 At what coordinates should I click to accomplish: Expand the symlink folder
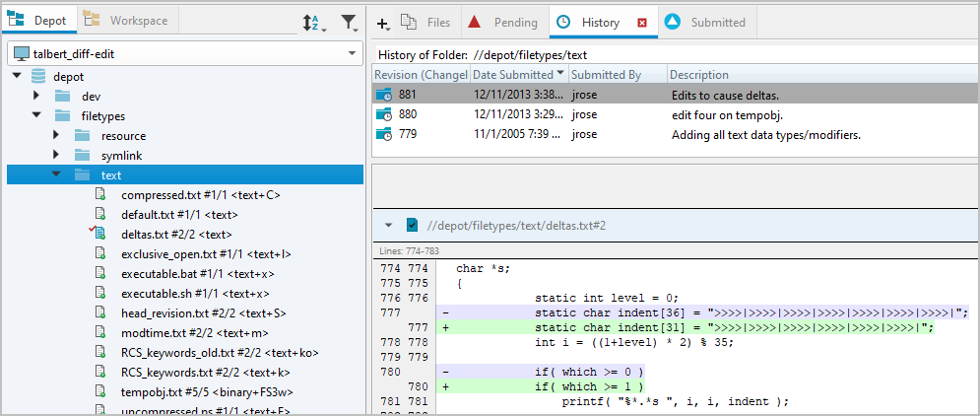click(x=56, y=155)
